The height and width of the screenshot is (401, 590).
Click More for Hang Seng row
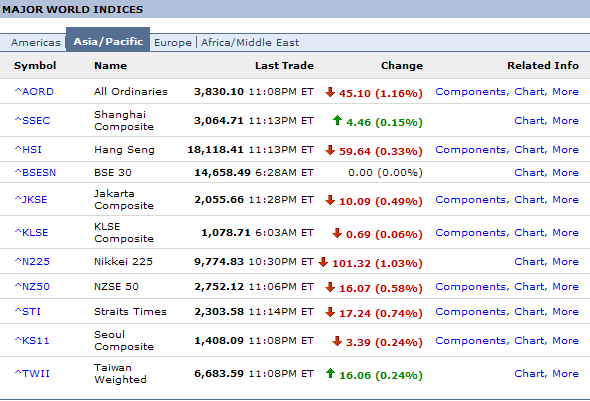[x=565, y=149]
